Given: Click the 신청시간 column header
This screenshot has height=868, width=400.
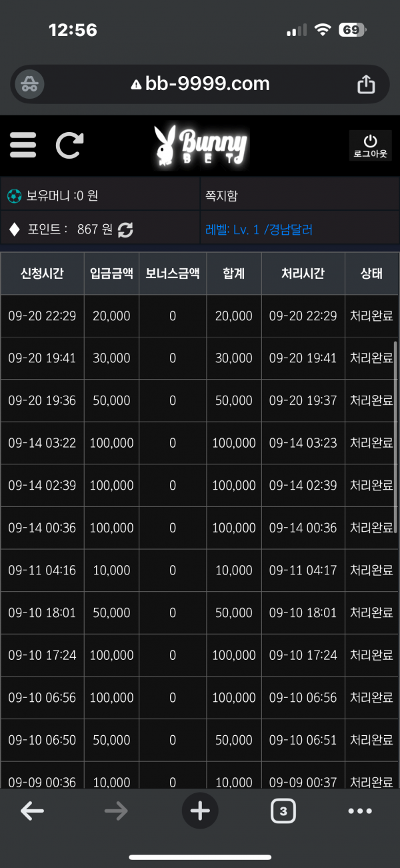Looking at the screenshot, I should click(x=42, y=274).
